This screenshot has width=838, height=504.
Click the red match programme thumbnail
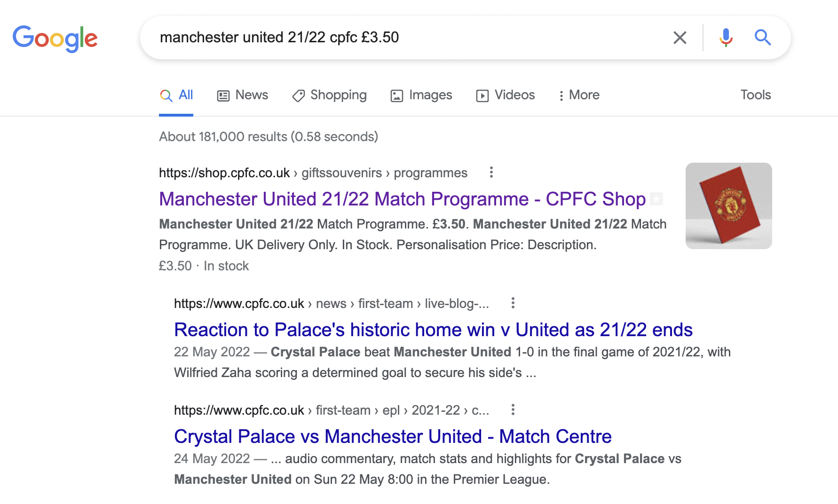(x=728, y=206)
